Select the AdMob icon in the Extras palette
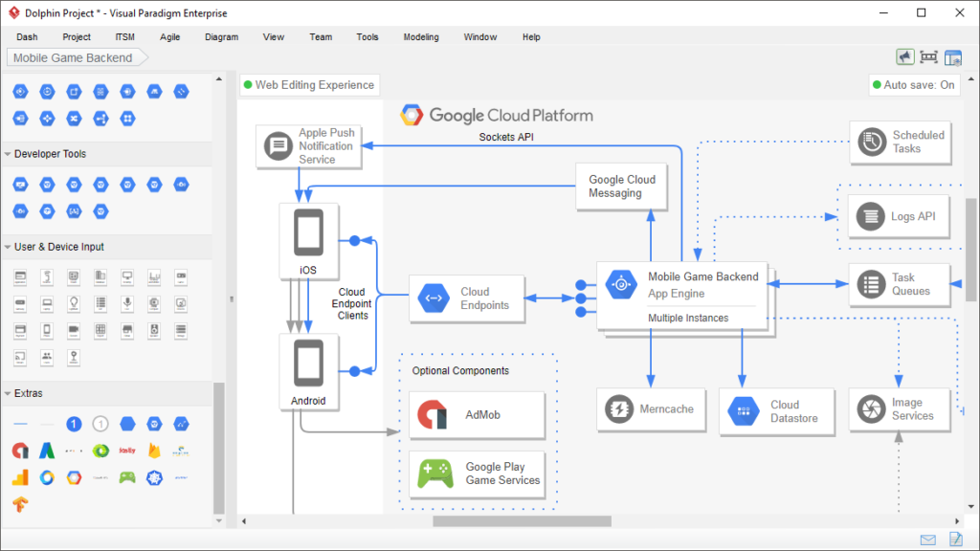 19,451
